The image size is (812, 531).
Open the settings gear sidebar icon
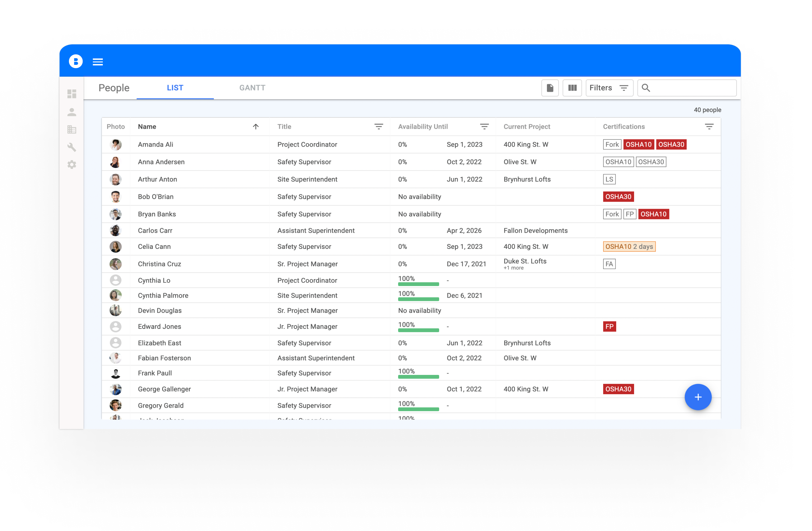[x=72, y=165]
